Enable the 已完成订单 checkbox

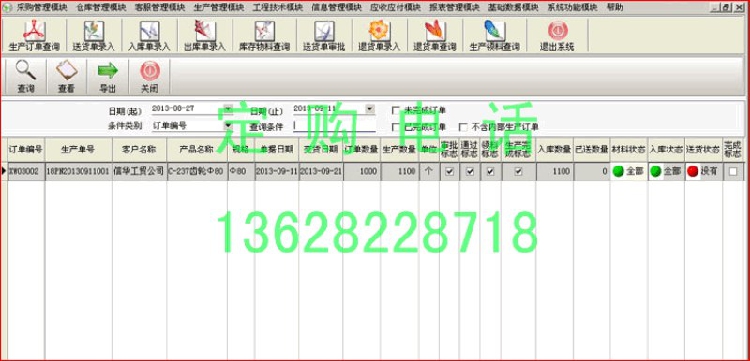pyautogui.click(x=395, y=127)
